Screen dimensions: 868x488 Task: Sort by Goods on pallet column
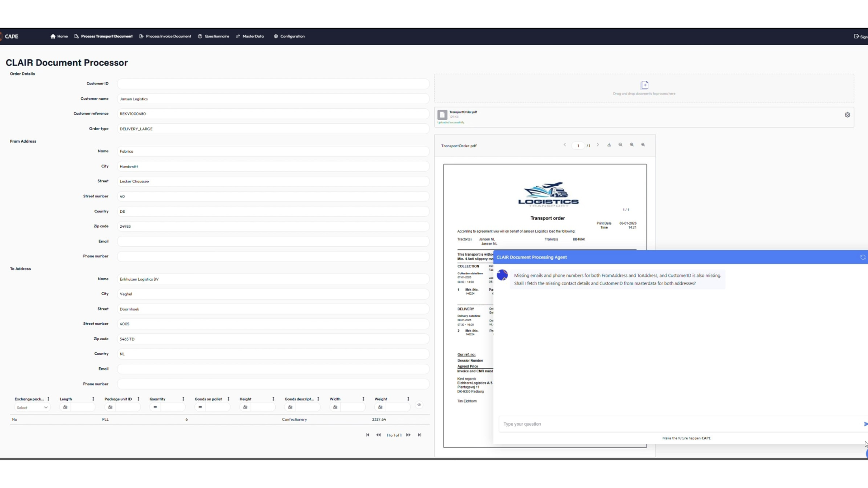pyautogui.click(x=228, y=399)
